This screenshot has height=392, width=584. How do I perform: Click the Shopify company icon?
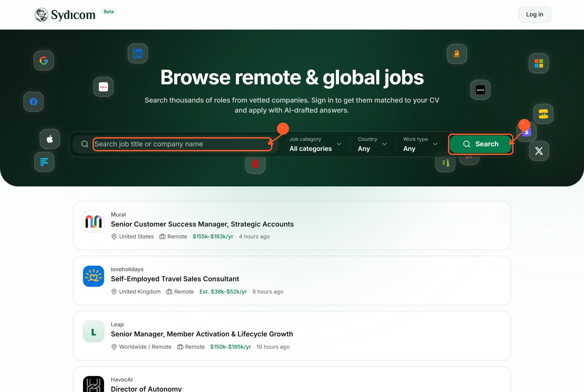point(445,164)
